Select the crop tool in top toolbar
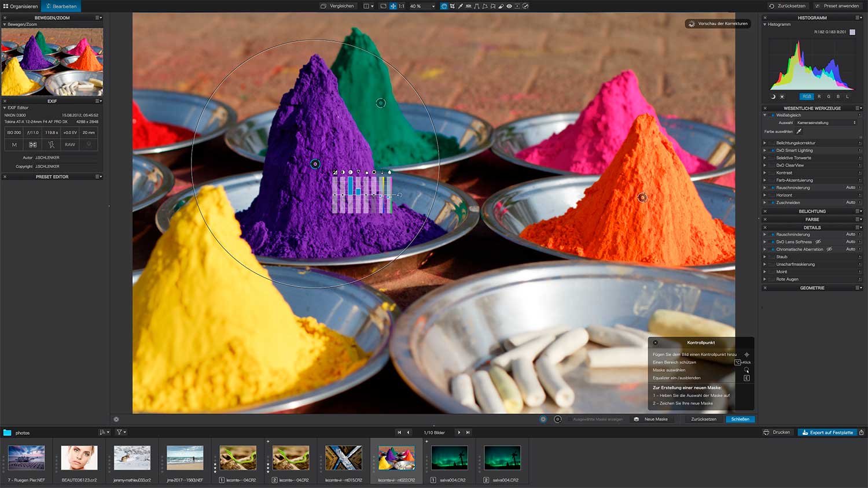This screenshot has width=868, height=488. tap(452, 6)
